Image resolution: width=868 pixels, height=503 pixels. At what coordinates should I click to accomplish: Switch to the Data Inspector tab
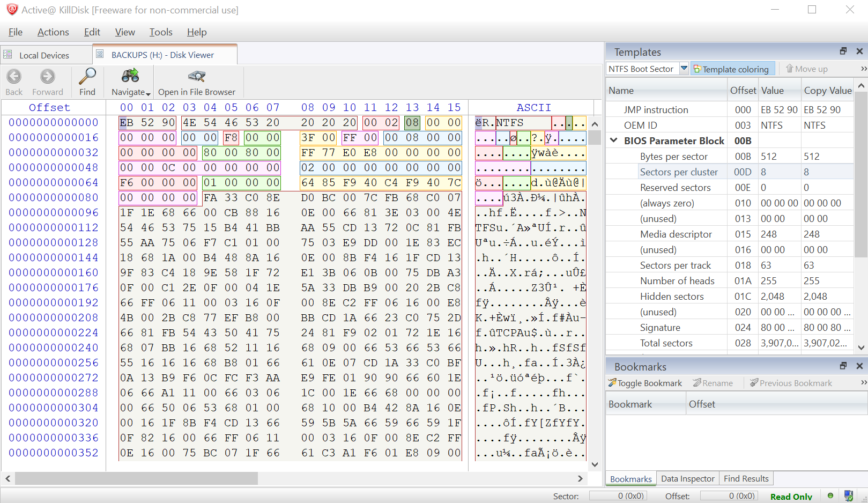tap(687, 478)
